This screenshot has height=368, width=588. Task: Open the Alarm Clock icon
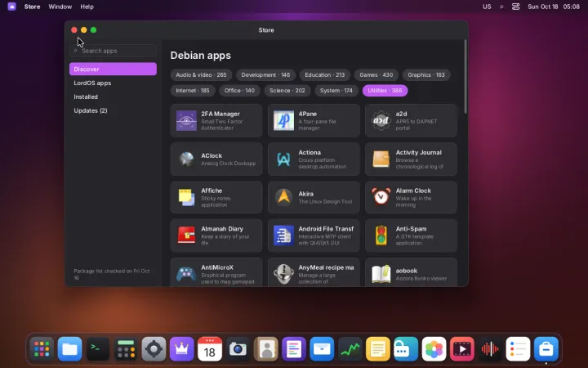pos(381,198)
